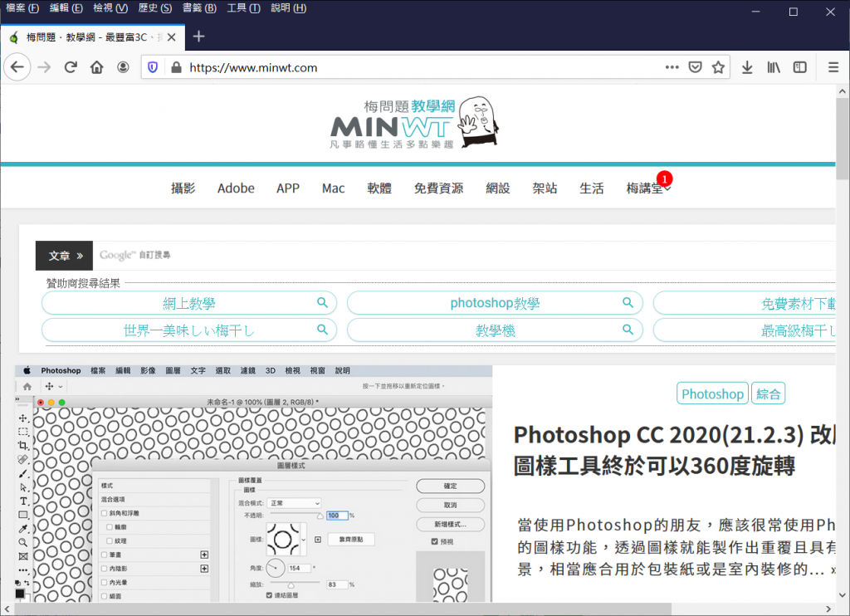Open the 免費資源 category
Screen dimensions: 850x616
coord(438,188)
